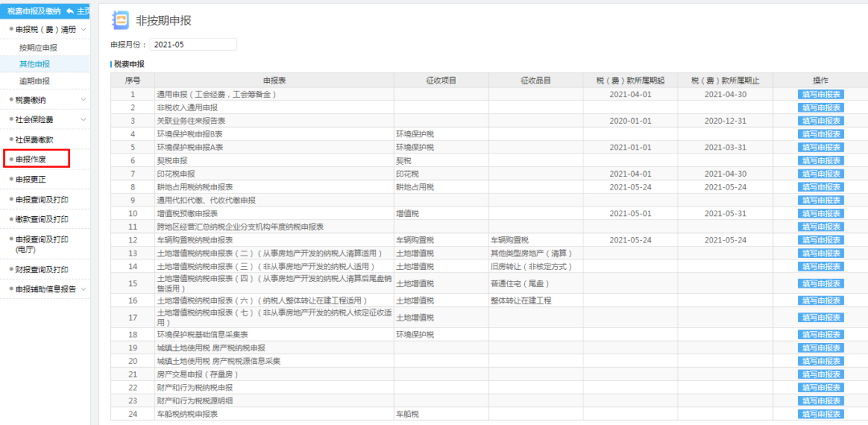Click the 申报表 column header
The height and width of the screenshot is (425, 868).
[275, 80]
